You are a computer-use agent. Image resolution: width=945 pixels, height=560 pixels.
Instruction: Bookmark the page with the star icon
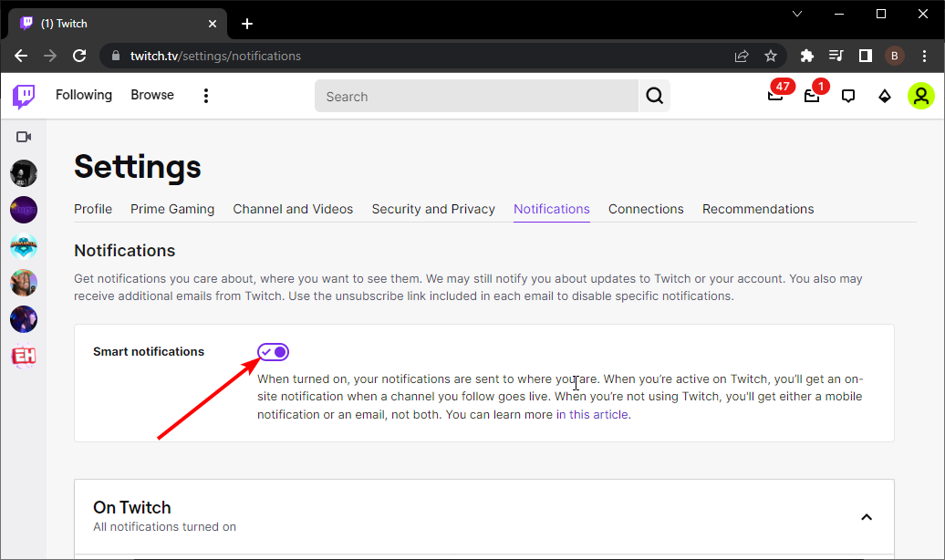click(x=771, y=56)
